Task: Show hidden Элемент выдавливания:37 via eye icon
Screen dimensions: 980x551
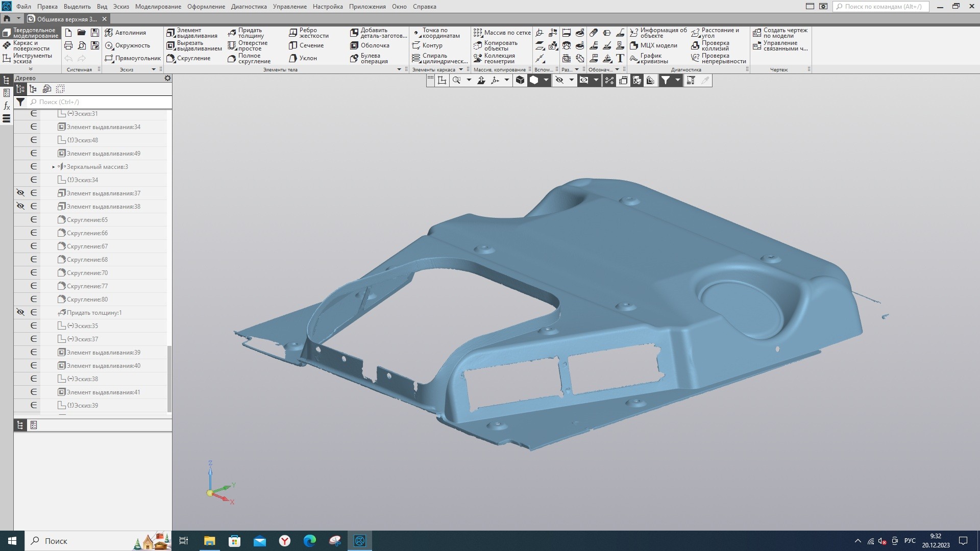Action: (x=20, y=193)
